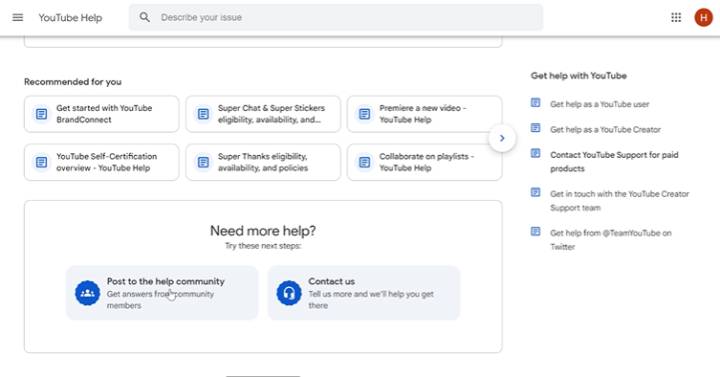Click the YouTube Help title
Screen dimensions: 720x377
pos(70,18)
